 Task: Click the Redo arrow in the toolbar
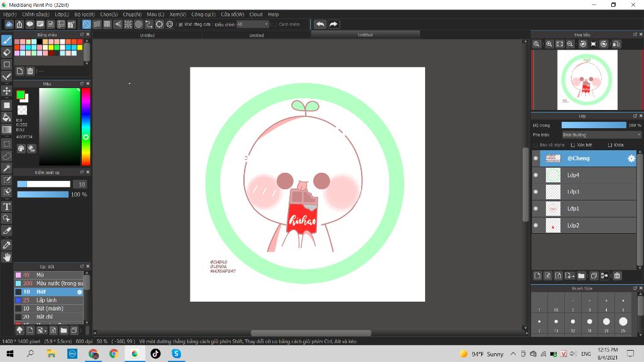point(333,25)
